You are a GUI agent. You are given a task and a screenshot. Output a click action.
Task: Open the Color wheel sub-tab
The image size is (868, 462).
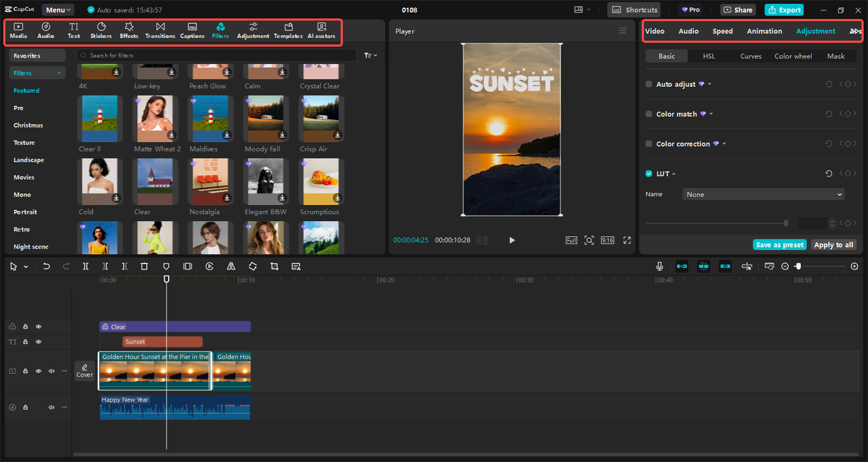pyautogui.click(x=793, y=56)
